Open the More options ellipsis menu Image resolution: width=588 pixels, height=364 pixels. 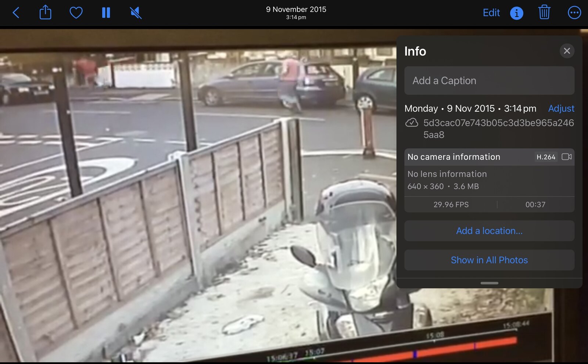click(x=574, y=13)
